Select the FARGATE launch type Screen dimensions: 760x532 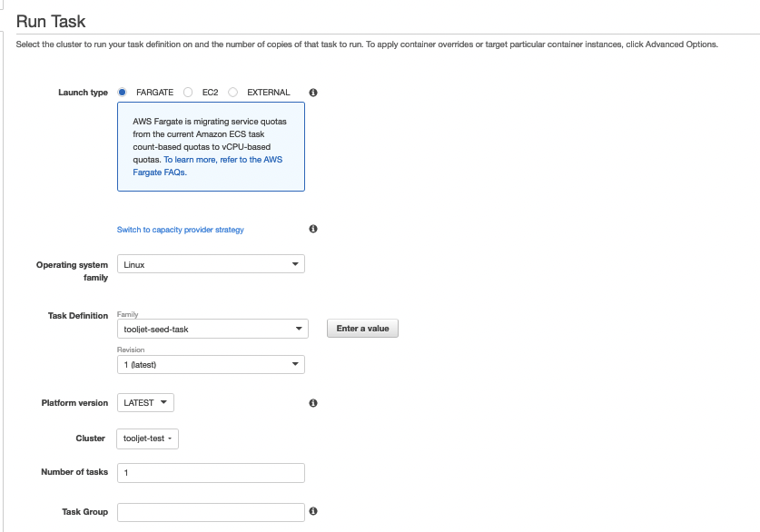coord(123,93)
